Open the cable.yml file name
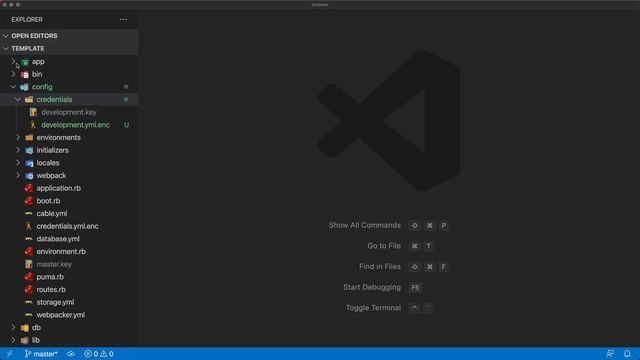640x360 pixels. pos(52,213)
